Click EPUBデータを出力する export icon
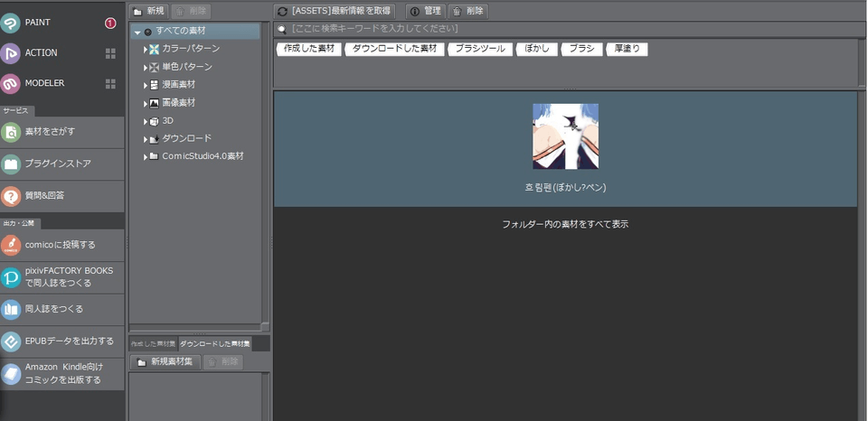 pyautogui.click(x=11, y=341)
